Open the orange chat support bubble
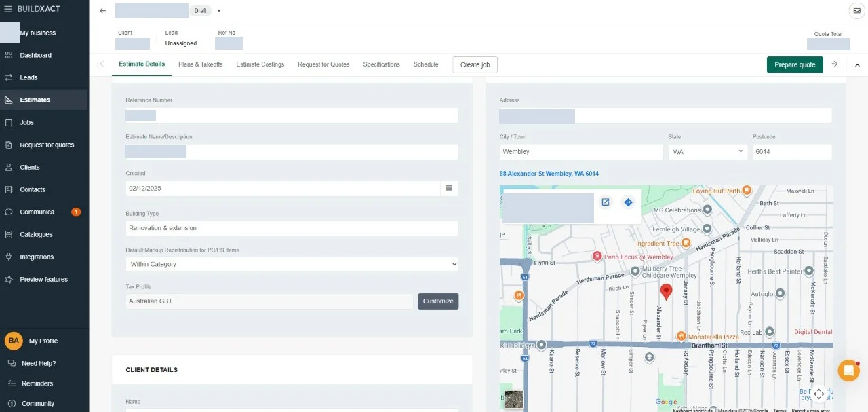This screenshot has width=868, height=412. click(848, 371)
